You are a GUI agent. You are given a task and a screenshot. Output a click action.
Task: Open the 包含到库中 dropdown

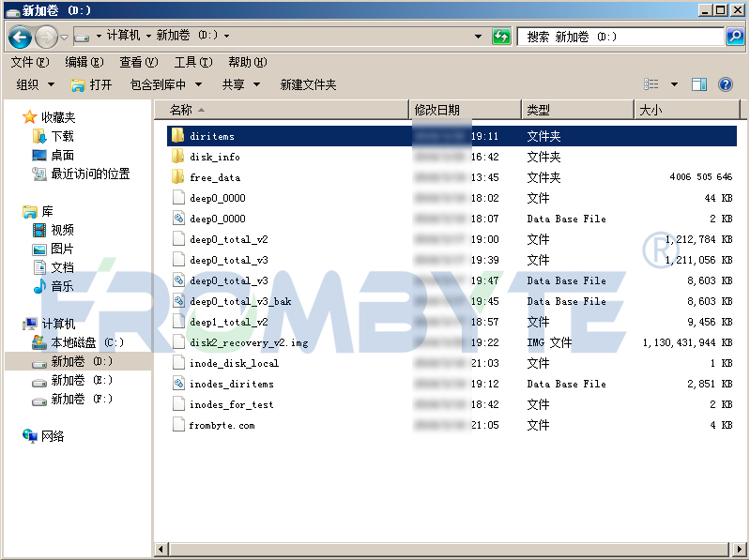coord(166,84)
